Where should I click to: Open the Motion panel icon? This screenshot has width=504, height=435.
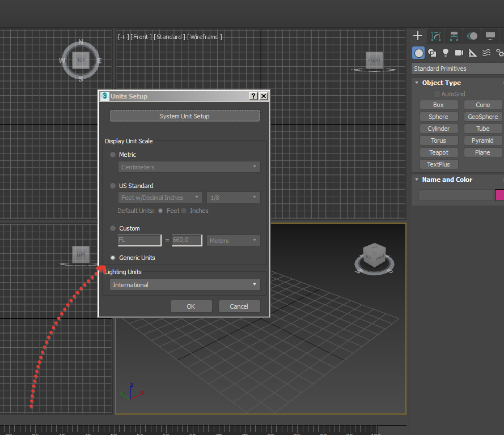[x=472, y=36]
